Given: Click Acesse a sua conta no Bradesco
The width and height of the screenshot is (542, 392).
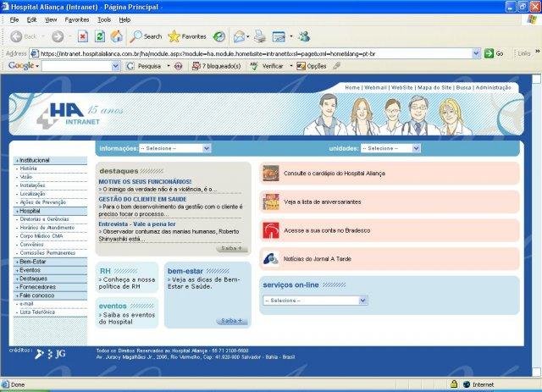Looking at the screenshot, I should coord(327,230).
